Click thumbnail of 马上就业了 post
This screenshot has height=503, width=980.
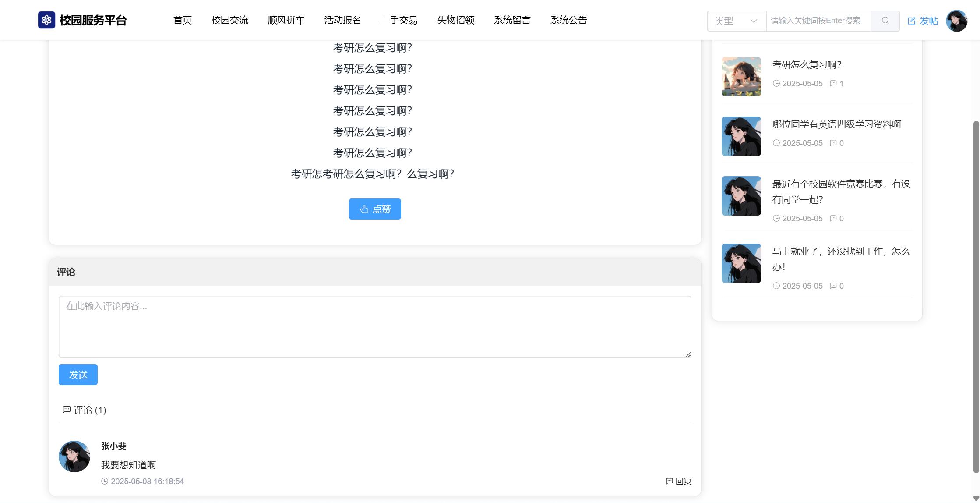741,263
